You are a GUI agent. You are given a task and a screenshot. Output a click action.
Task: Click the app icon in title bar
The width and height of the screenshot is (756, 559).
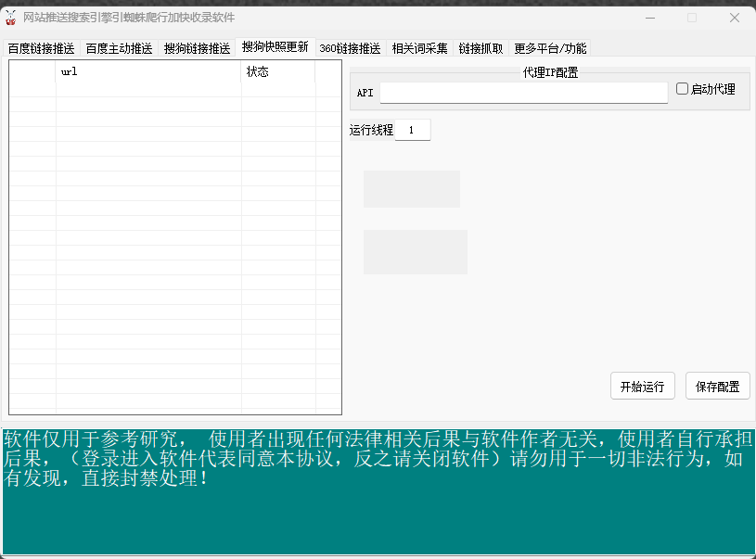pos(12,18)
